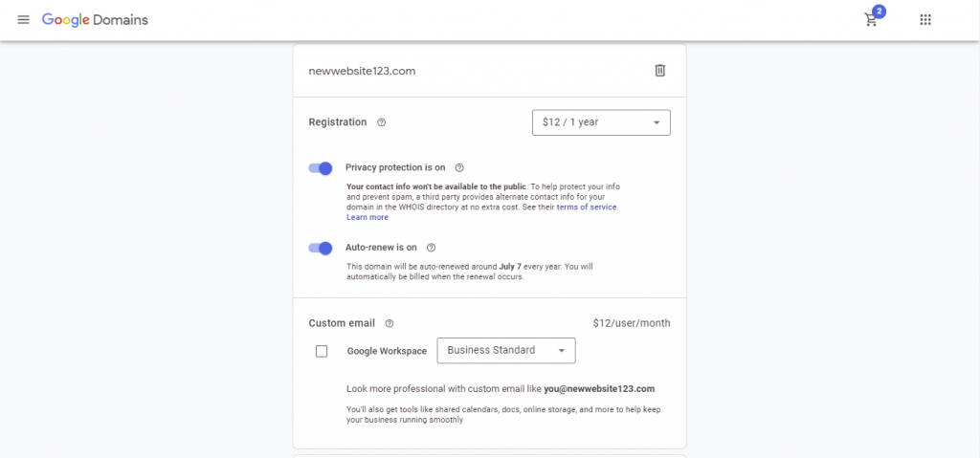Click help icon beside Privacy protection
This screenshot has width=980, height=458.
459,168
